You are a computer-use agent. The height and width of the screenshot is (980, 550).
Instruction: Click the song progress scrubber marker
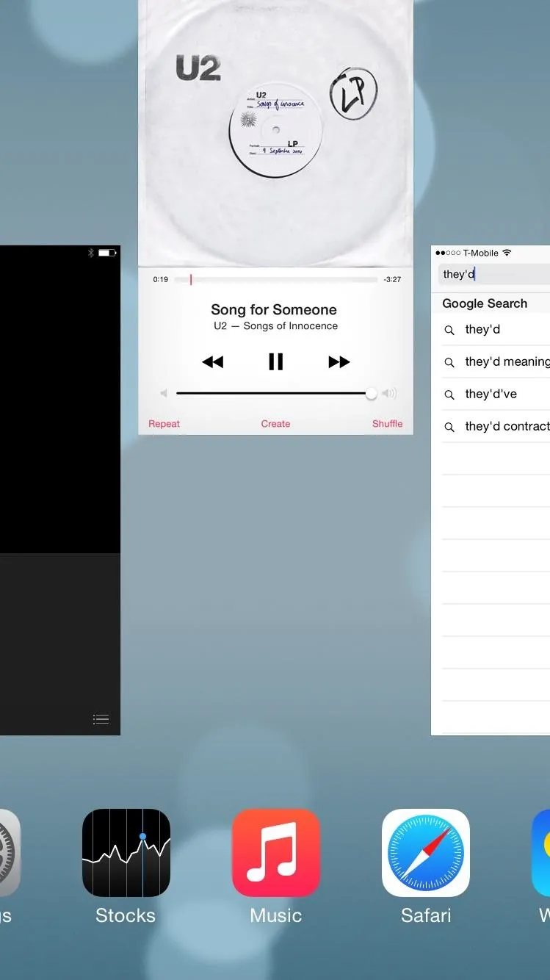tap(191, 279)
